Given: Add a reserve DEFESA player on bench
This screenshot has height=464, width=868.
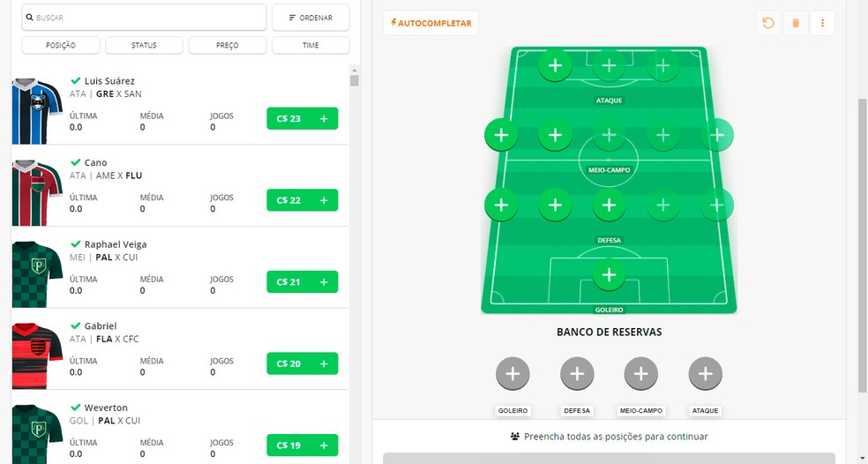Looking at the screenshot, I should click(577, 374).
